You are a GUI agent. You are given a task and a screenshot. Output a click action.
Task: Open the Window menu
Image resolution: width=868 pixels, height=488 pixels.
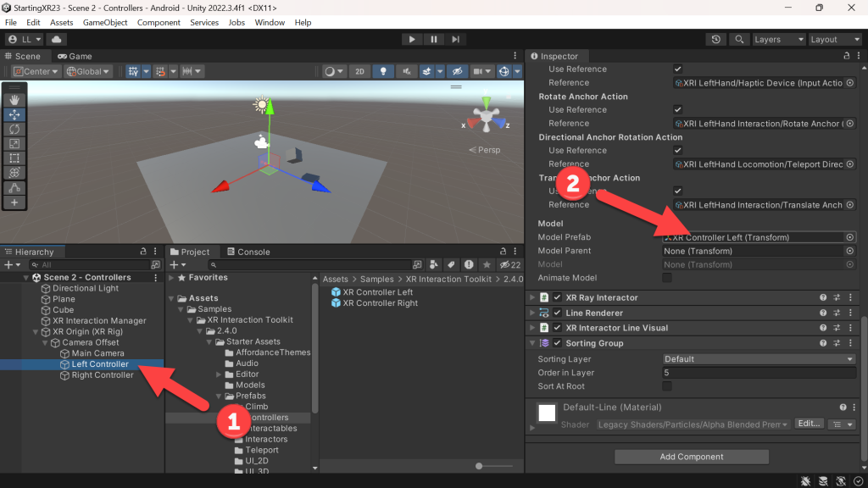click(x=270, y=23)
